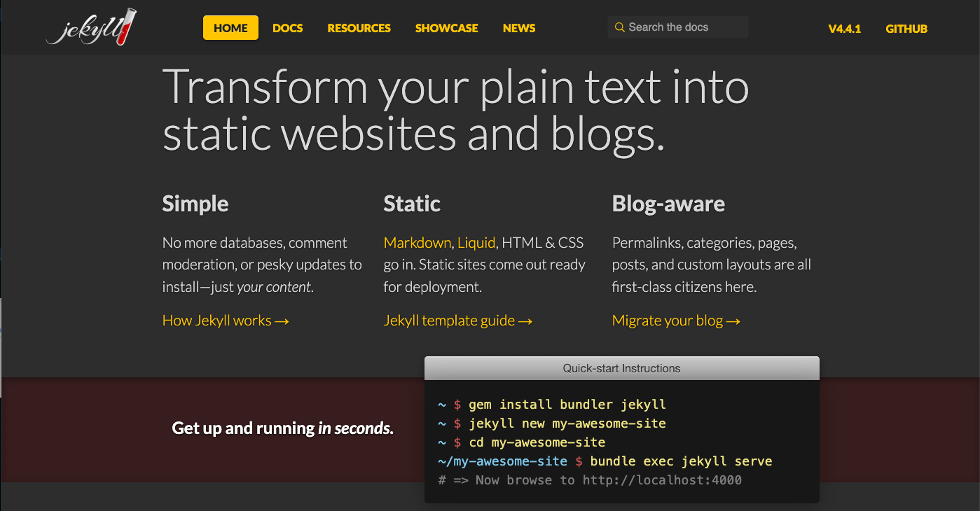The width and height of the screenshot is (980, 511).
Task: Open the SHOWCASE navigation item
Action: pos(446,28)
